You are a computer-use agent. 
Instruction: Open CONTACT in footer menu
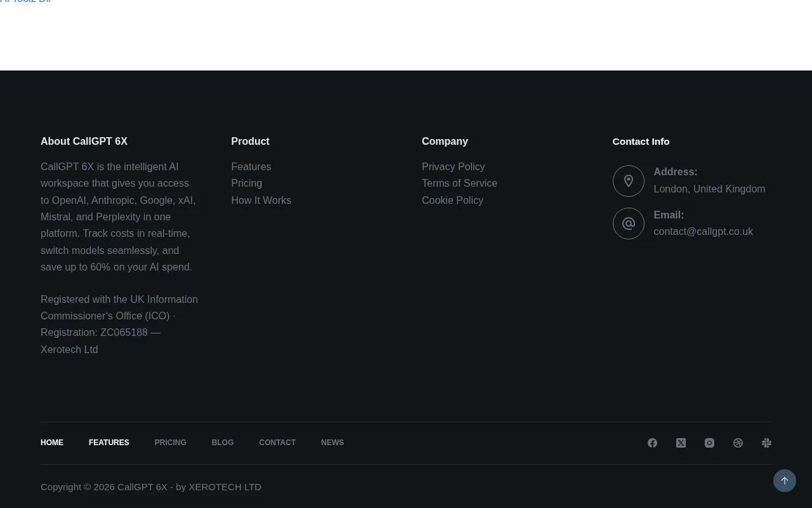pyautogui.click(x=277, y=443)
